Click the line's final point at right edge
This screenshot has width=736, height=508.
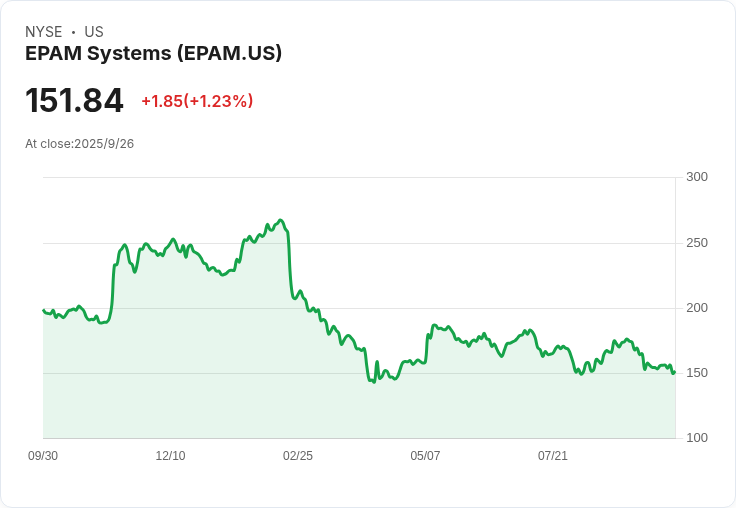(675, 372)
